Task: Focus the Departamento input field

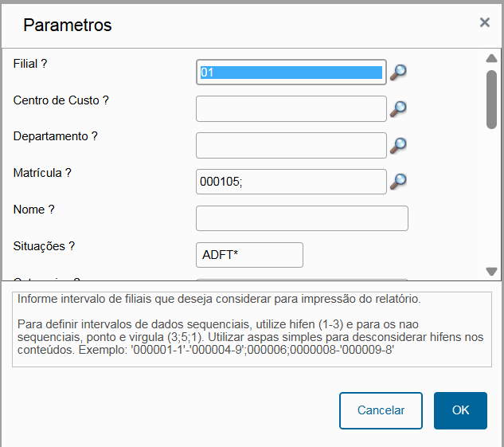Action: click(291, 145)
